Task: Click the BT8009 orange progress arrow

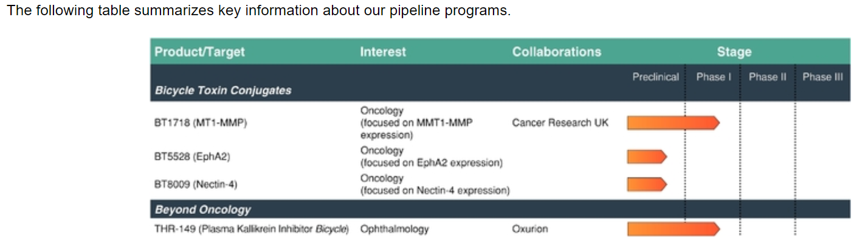Action: (647, 184)
